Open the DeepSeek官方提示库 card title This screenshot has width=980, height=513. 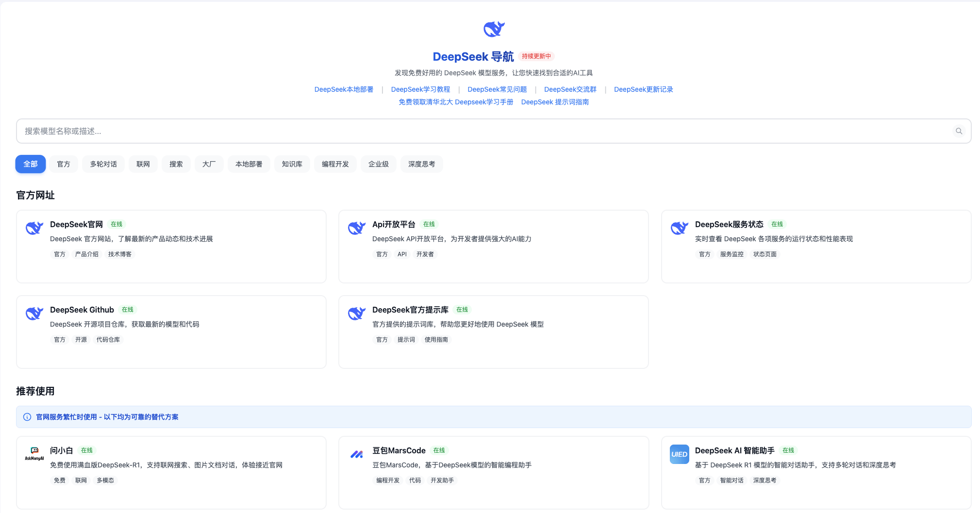pyautogui.click(x=410, y=310)
